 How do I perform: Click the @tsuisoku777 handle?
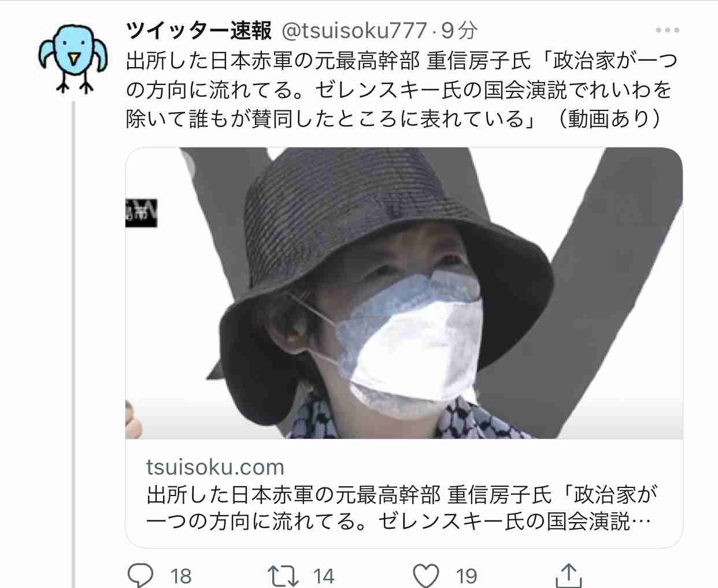point(354,31)
